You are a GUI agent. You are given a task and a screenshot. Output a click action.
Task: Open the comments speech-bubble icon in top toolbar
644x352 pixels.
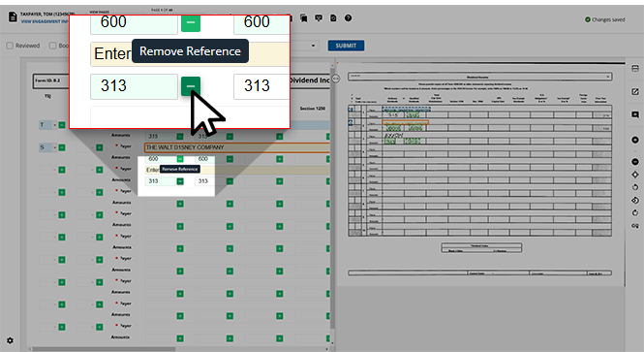tap(319, 18)
